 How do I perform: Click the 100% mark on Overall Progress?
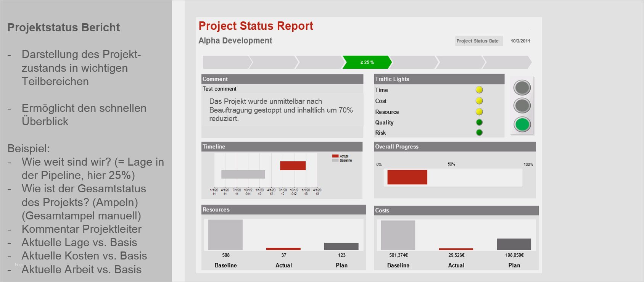coord(528,164)
